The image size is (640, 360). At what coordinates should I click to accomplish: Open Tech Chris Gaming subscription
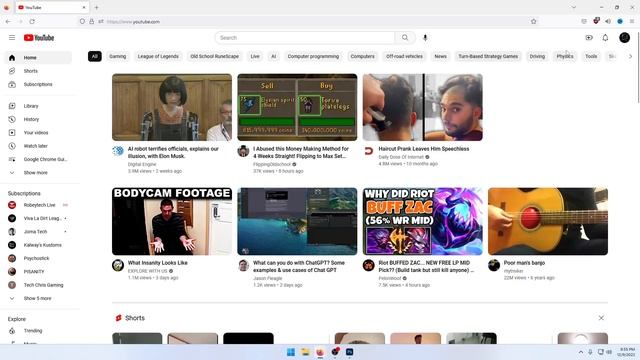pyautogui.click(x=38, y=285)
